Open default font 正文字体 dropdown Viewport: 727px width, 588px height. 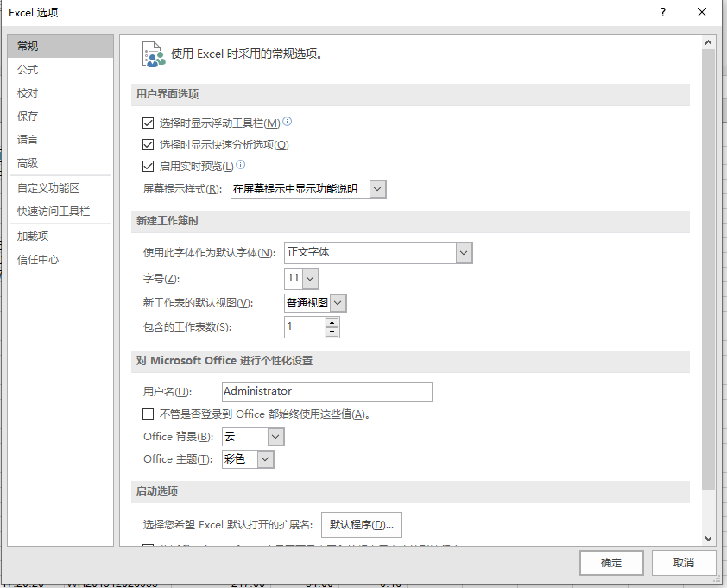coord(464,253)
